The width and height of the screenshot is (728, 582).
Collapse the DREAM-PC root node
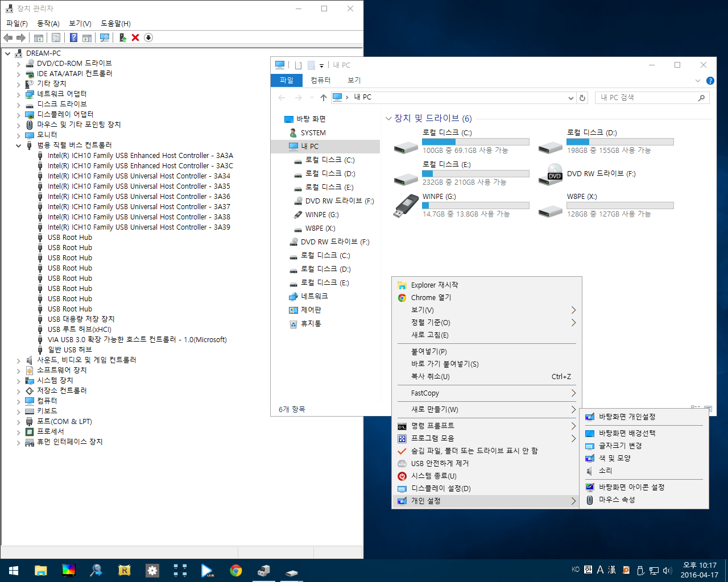tap(8, 53)
